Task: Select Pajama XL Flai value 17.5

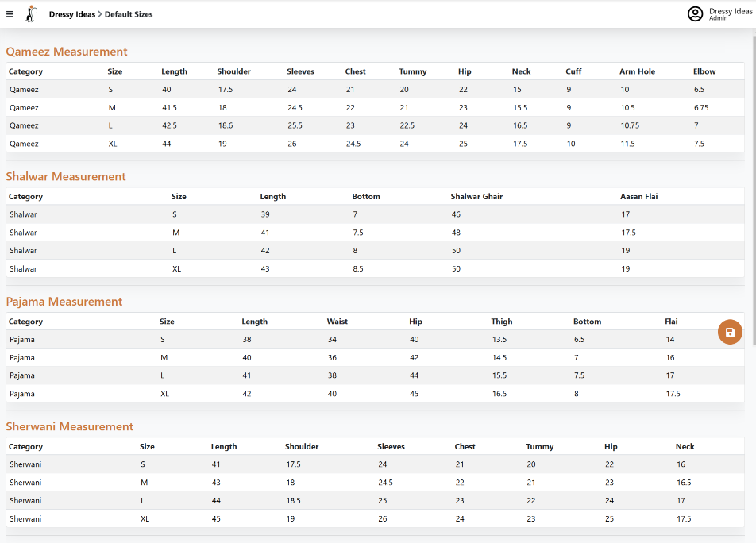Action: coord(673,394)
